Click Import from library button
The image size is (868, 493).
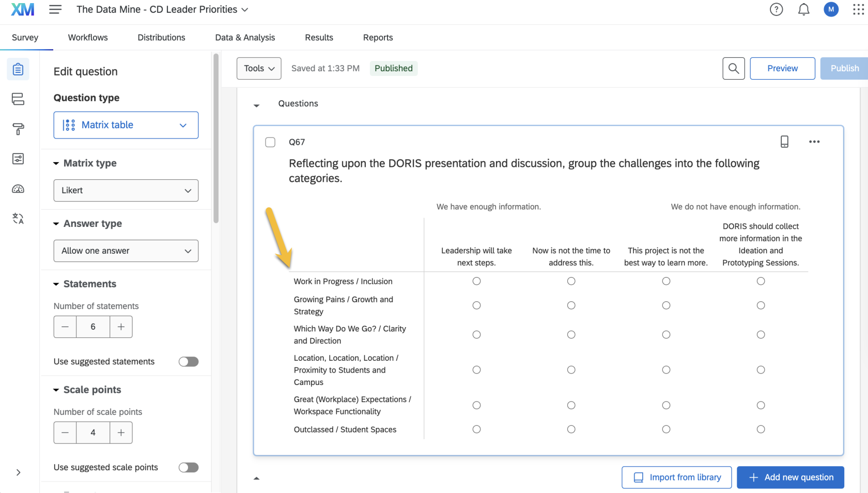pyautogui.click(x=676, y=477)
